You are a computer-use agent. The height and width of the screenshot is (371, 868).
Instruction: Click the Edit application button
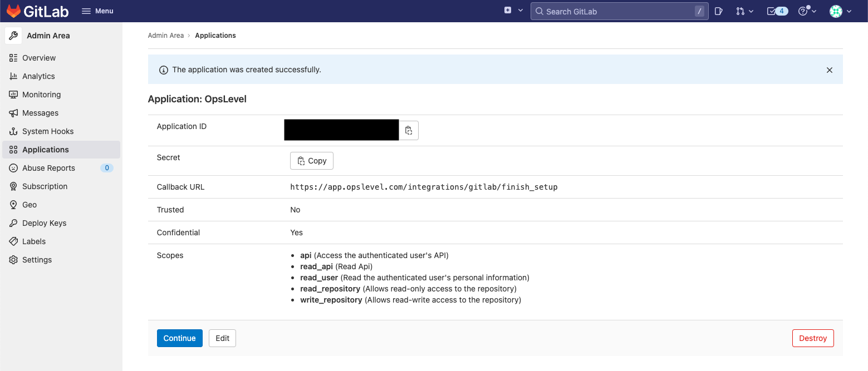coord(223,338)
